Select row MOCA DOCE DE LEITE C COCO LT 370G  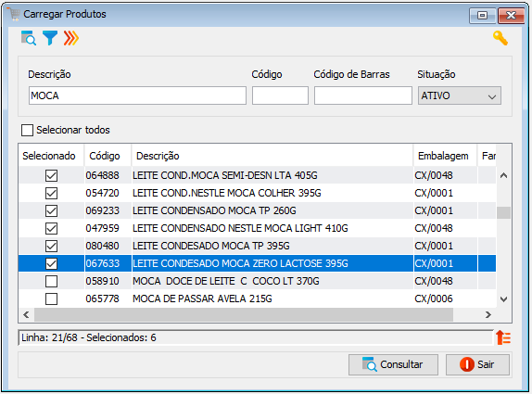(x=258, y=281)
